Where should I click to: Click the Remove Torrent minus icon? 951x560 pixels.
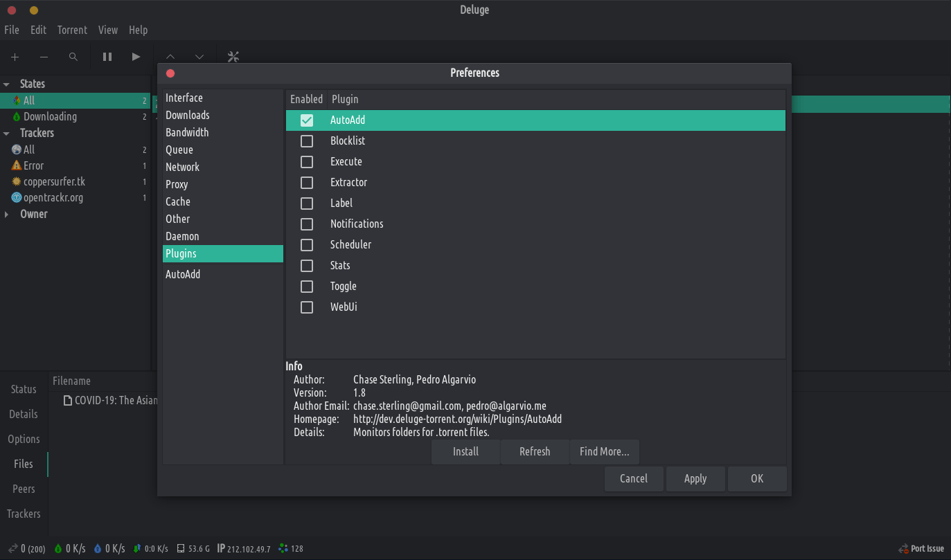coord(44,57)
